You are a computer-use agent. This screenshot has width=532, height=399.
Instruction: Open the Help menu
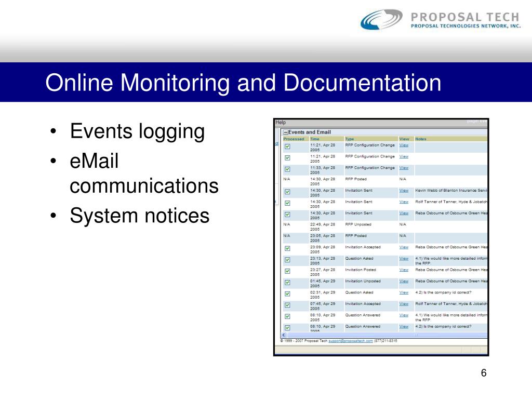pyautogui.click(x=281, y=123)
